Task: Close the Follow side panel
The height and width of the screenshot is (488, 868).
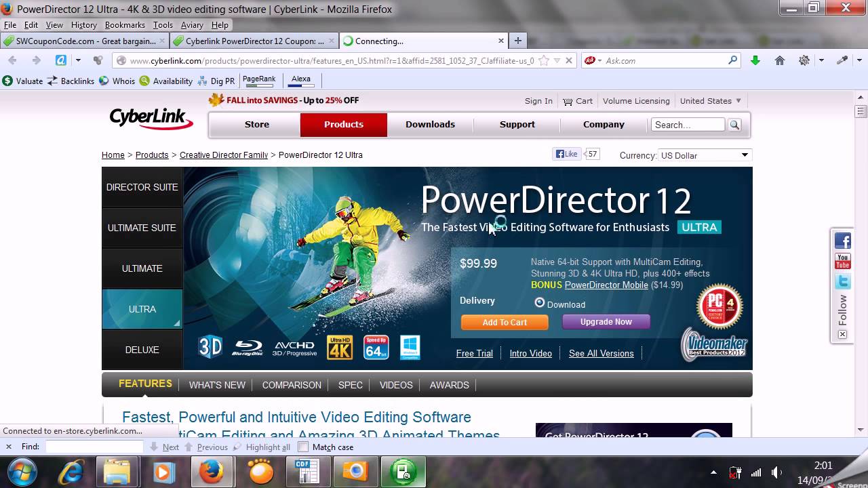Action: coord(842,334)
